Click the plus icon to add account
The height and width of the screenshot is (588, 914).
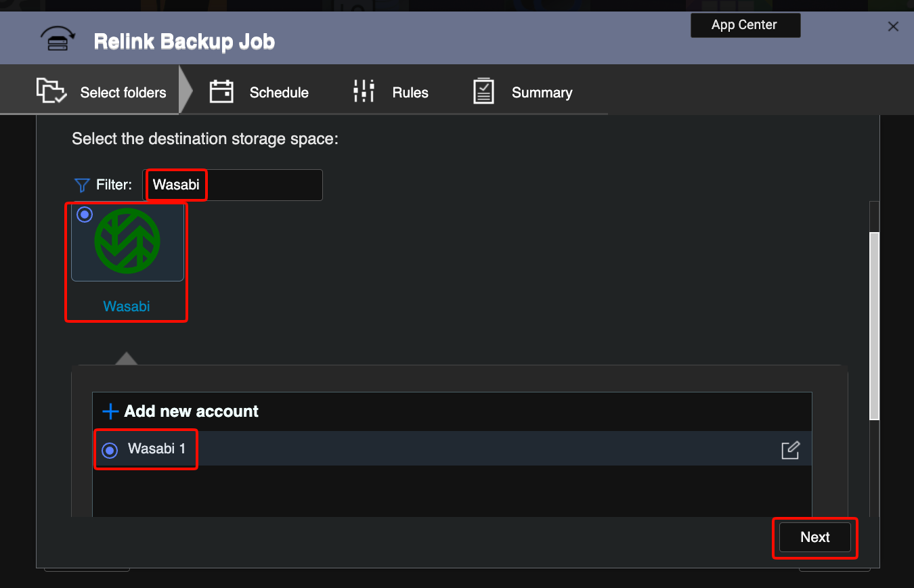[110, 411]
